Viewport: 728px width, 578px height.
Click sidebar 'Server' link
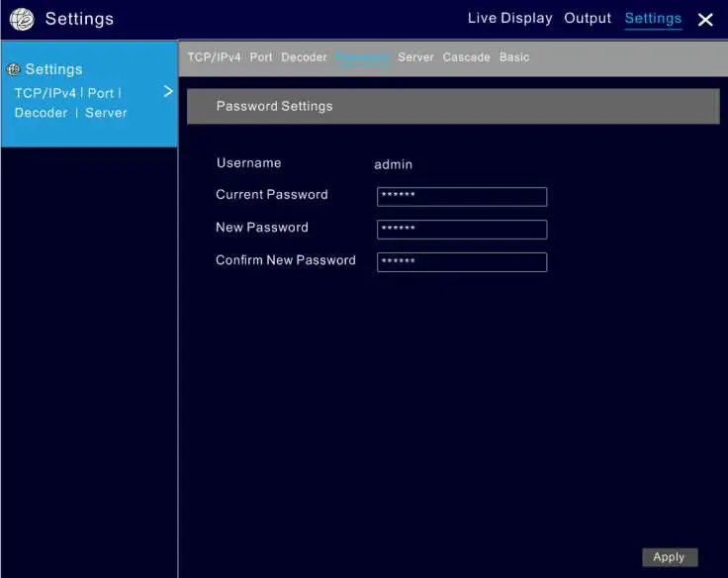click(x=106, y=113)
